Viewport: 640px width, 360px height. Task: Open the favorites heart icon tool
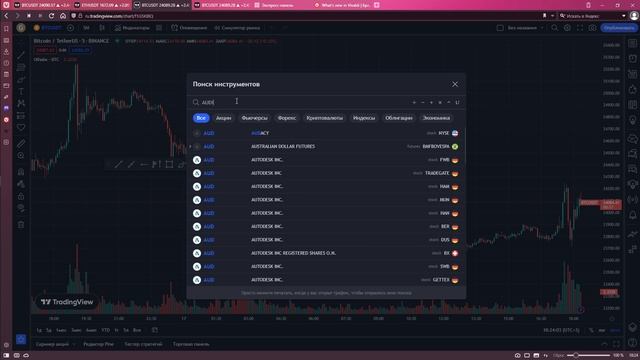tap(21, 127)
